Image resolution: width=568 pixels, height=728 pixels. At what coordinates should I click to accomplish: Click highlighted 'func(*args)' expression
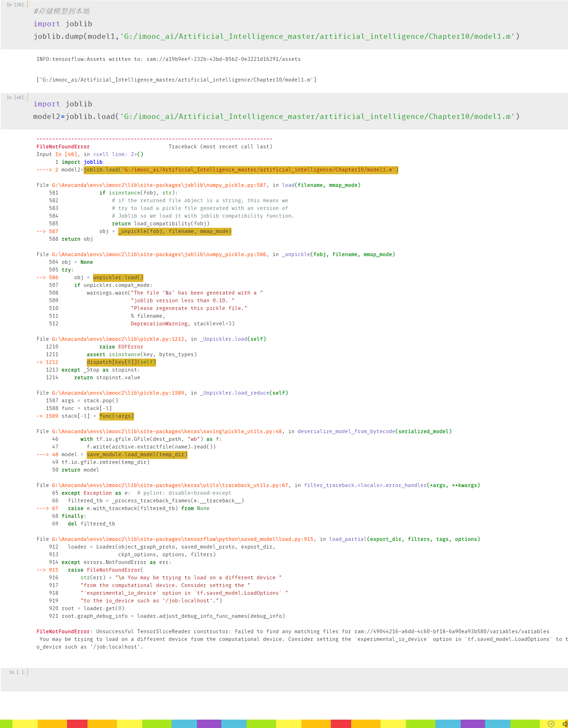point(116,416)
